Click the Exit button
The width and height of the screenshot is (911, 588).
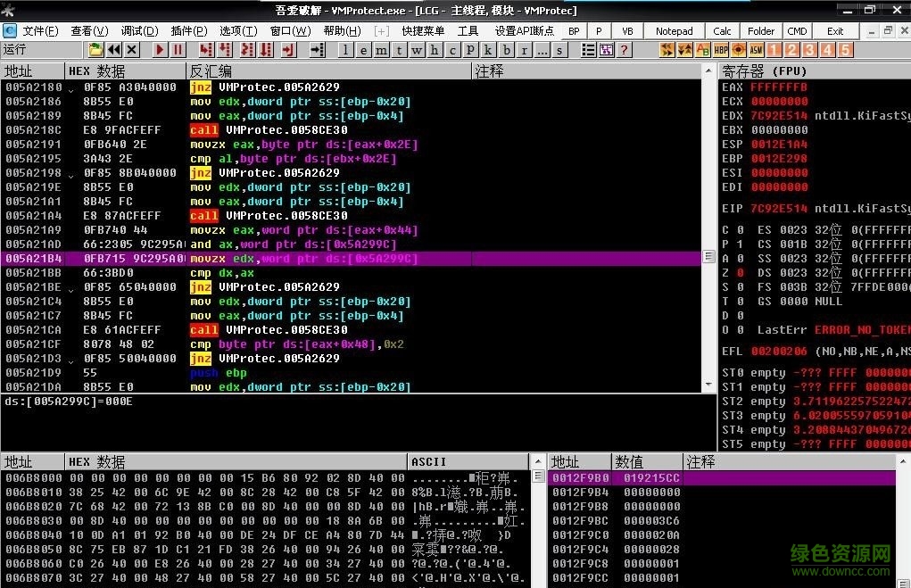click(x=835, y=31)
